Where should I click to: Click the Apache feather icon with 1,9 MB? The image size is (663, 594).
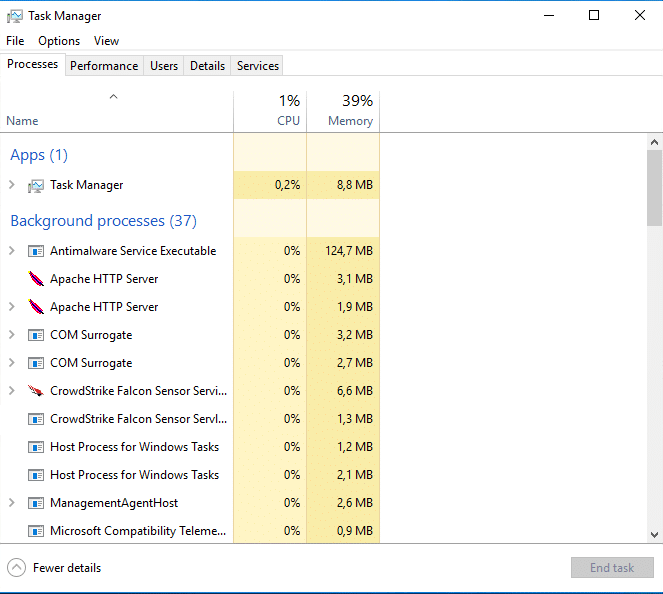pyautogui.click(x=36, y=307)
